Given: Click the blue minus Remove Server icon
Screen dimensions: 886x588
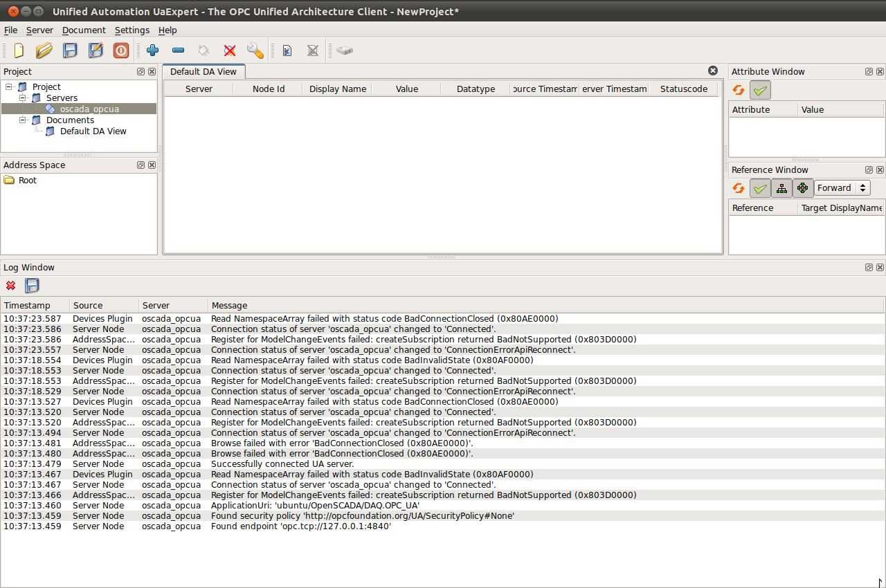Looking at the screenshot, I should [178, 50].
